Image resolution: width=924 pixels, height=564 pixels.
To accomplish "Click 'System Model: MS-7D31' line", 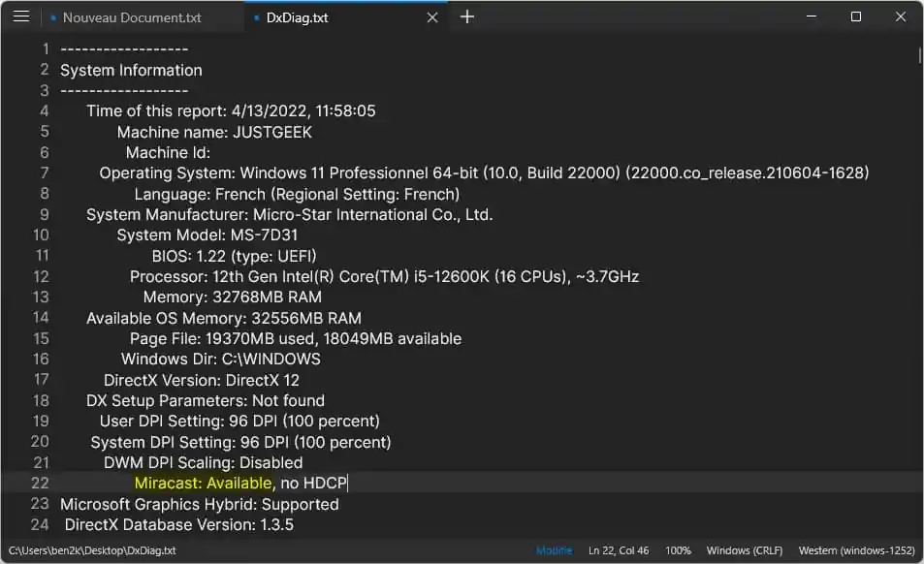I will (x=207, y=235).
